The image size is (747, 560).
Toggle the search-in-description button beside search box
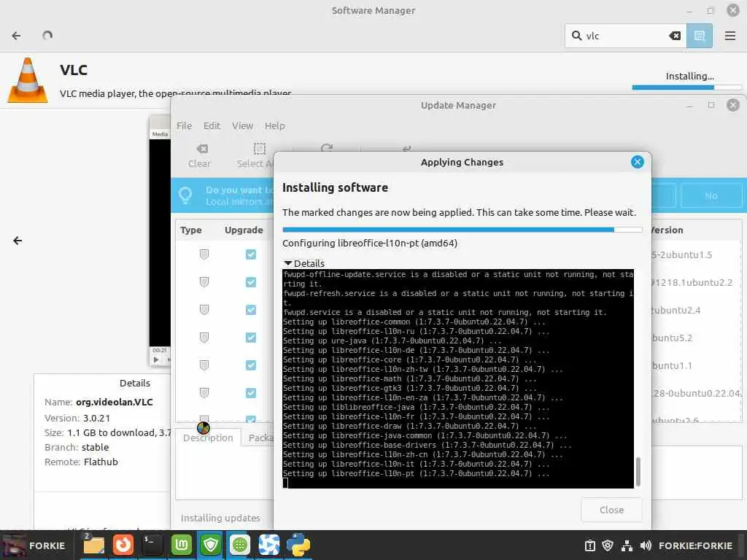(x=700, y=36)
